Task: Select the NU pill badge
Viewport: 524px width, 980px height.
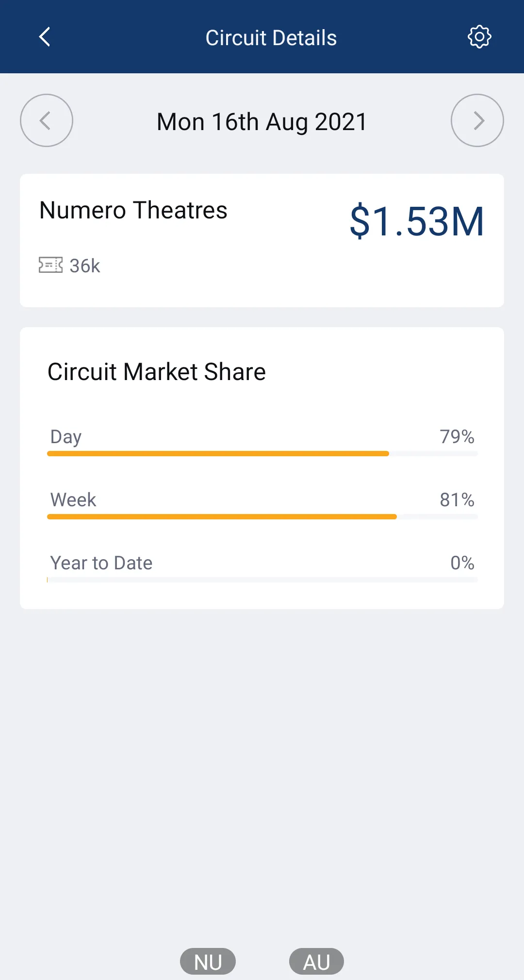Action: 208,962
